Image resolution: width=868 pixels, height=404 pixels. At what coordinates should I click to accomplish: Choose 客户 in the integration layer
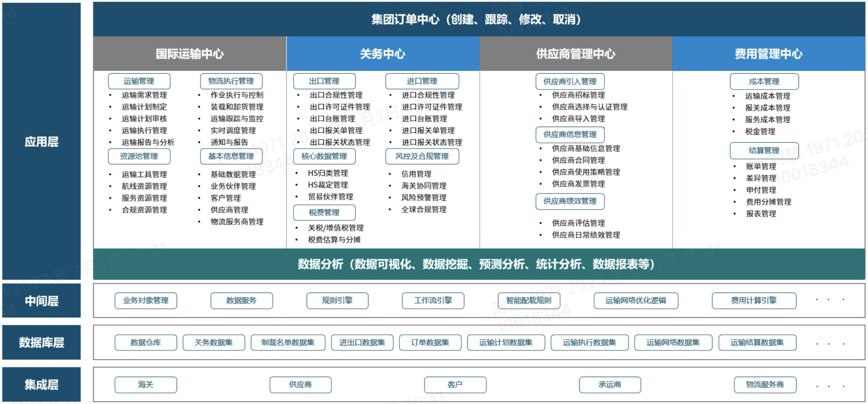pos(455,385)
